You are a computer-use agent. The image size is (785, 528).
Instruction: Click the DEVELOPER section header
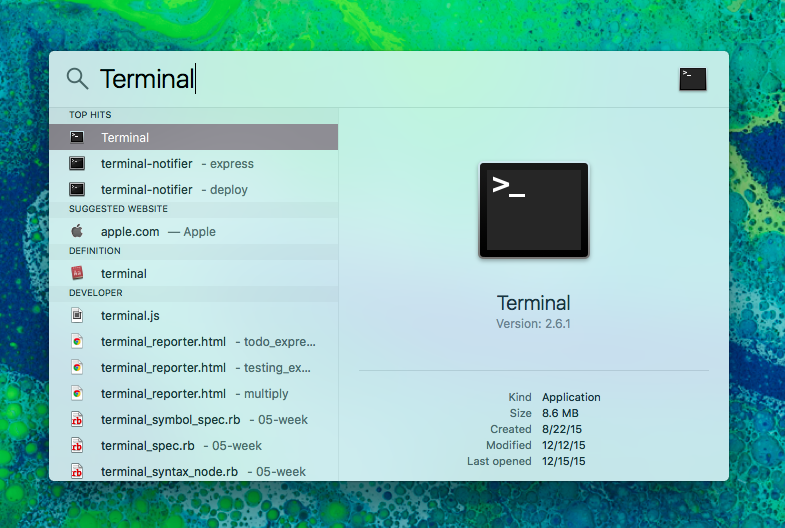tap(96, 293)
